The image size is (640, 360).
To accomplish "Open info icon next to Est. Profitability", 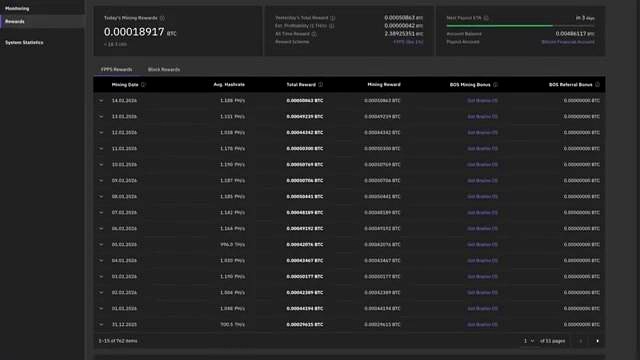I will tap(331, 26).
